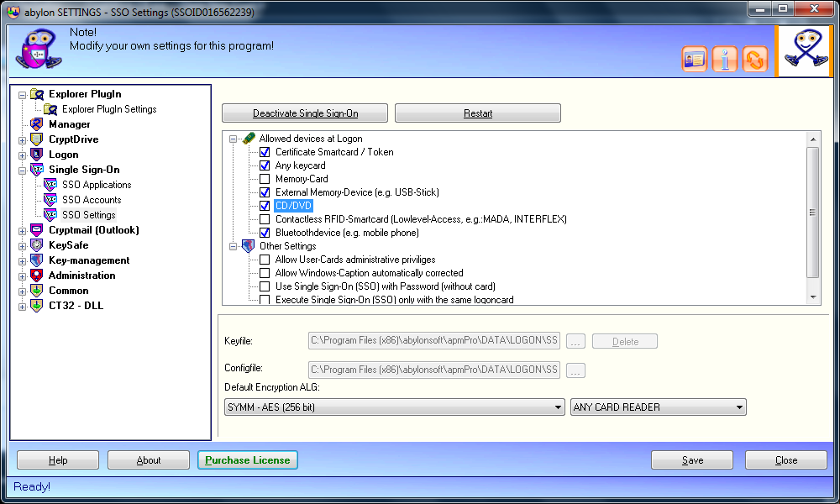Click the Administration icon
Viewport: 840px width, 504px height.
pos(36,276)
